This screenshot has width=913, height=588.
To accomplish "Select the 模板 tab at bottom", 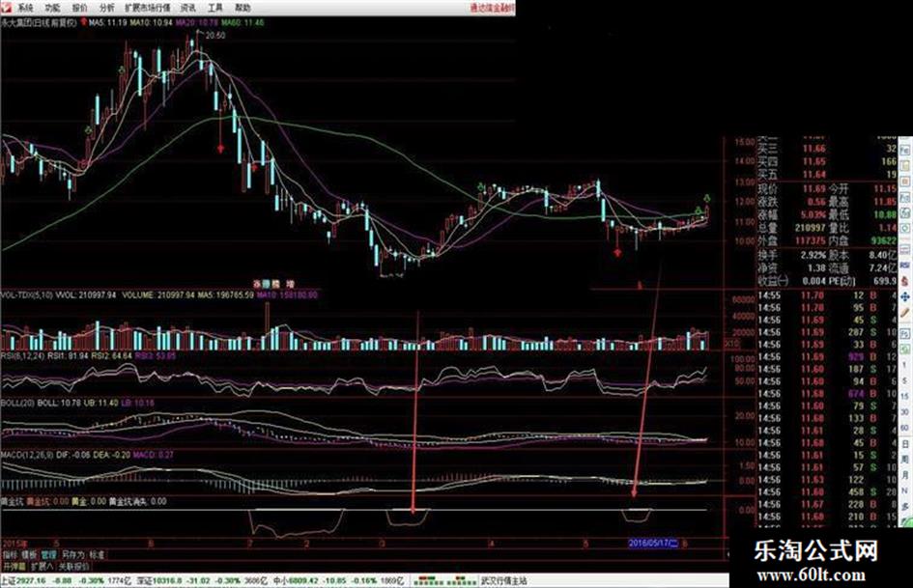I will click(29, 555).
